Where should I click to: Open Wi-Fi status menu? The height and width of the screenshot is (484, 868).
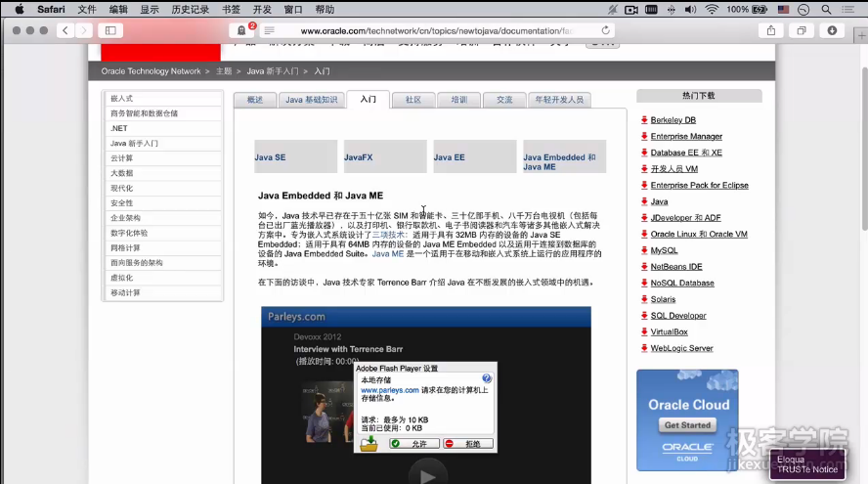[x=712, y=10]
